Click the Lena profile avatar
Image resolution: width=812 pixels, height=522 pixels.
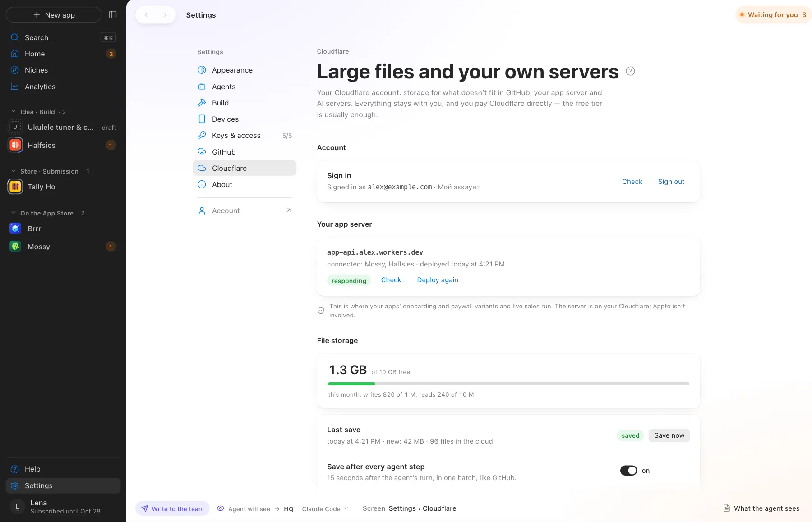[x=17, y=507]
